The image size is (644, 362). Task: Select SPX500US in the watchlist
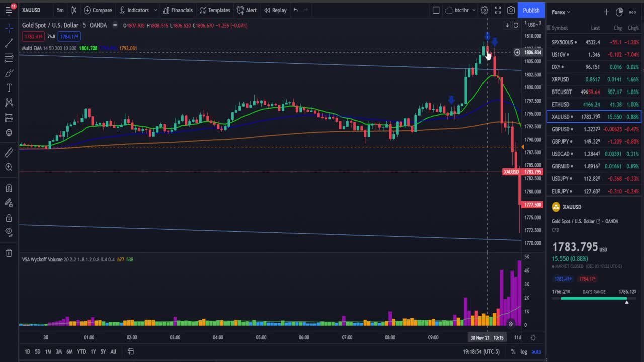(x=595, y=42)
